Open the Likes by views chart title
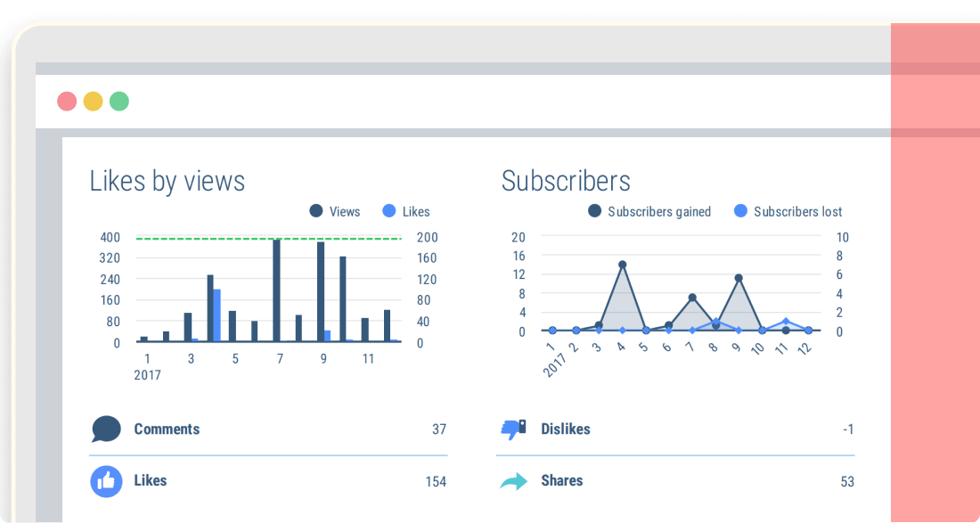This screenshot has width=980, height=523. click(x=167, y=181)
